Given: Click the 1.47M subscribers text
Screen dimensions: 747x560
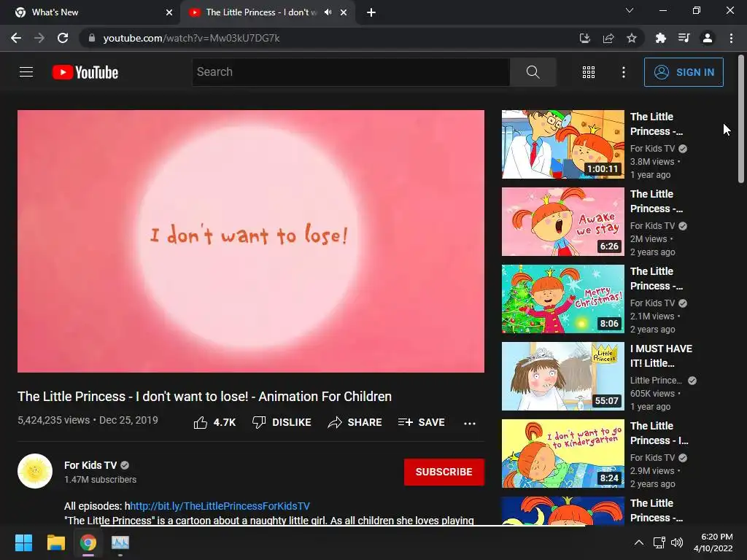Looking at the screenshot, I should [100, 480].
